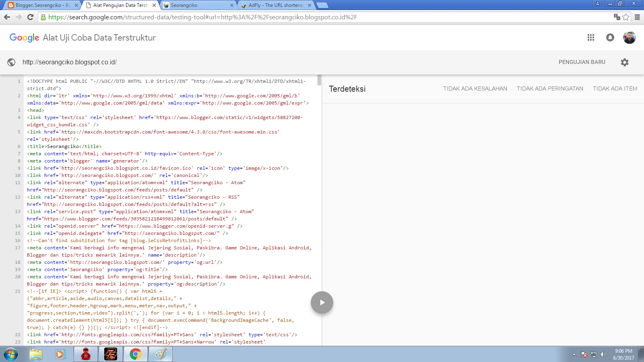Screen dimensions: 644x362
Task: Open Windows Media Player from the taskbar
Action: point(60,354)
